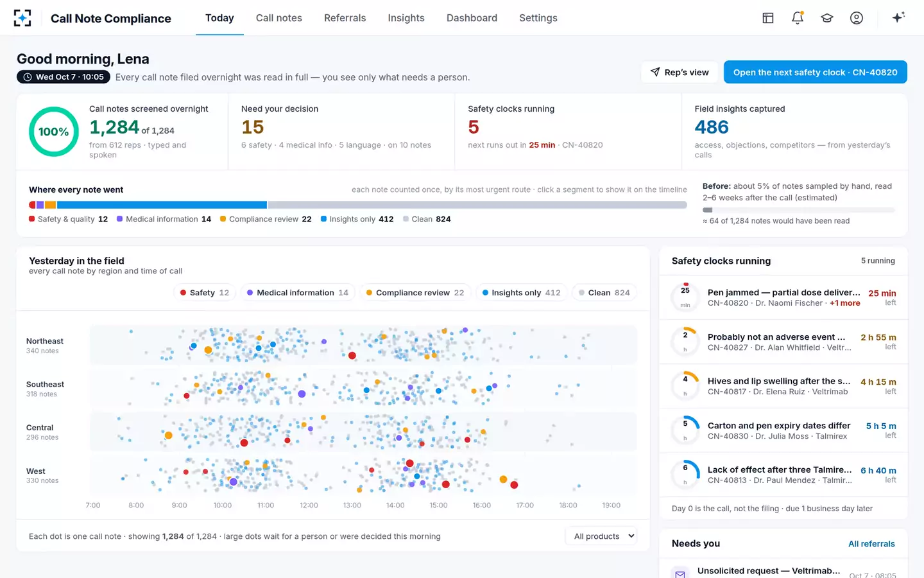Viewport: 924px width, 578px height.
Task: Click the Need your decision 15 card
Action: point(341,132)
